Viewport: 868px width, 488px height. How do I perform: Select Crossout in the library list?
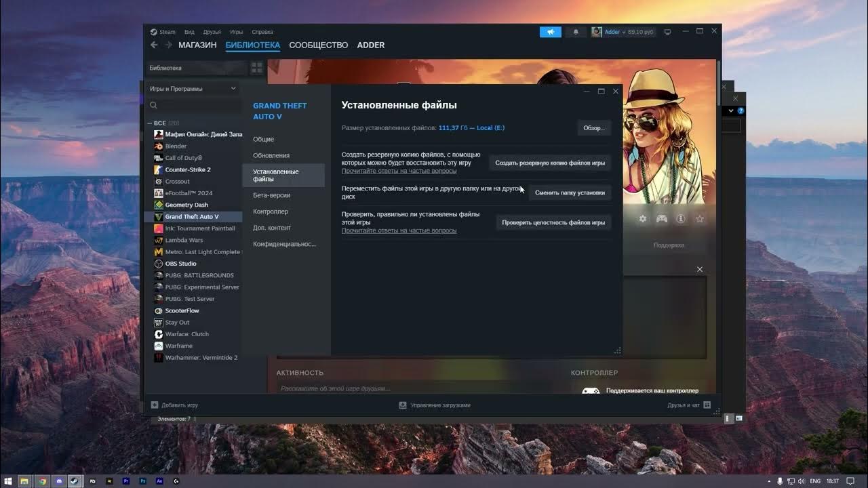point(173,181)
